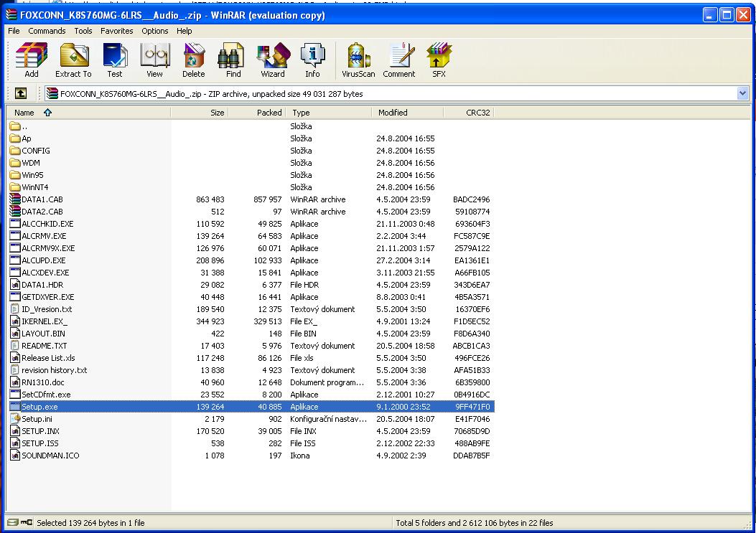The image size is (756, 533).
Task: Click the Delete toolbar icon
Action: pyautogui.click(x=193, y=60)
